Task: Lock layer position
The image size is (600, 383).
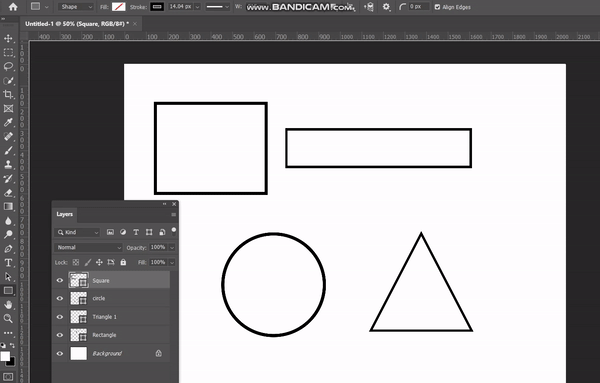Action: (x=99, y=262)
